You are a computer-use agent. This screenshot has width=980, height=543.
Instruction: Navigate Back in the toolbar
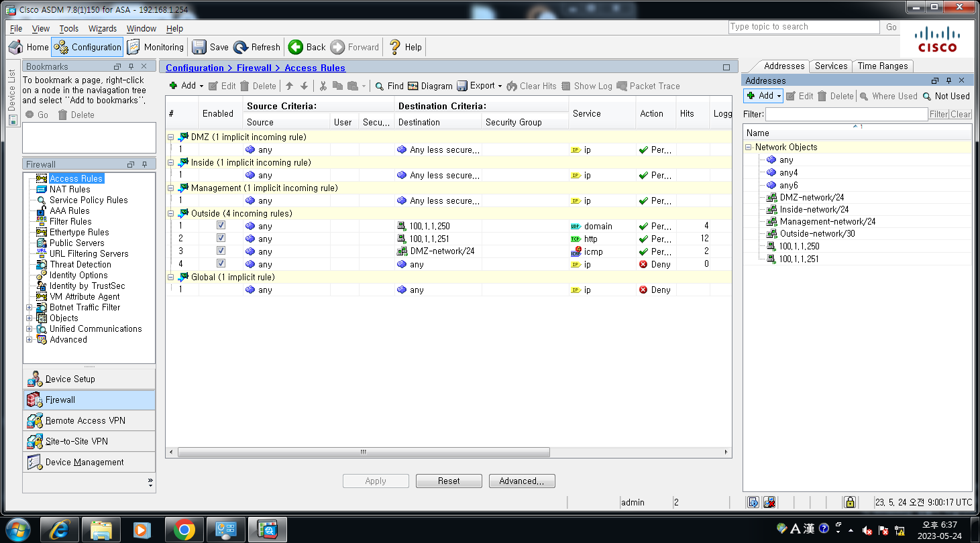tap(307, 47)
